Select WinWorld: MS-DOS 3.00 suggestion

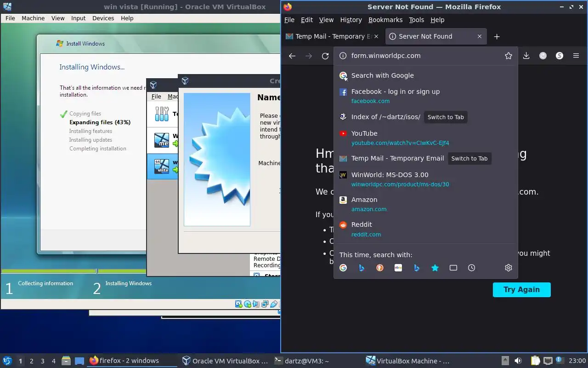(425, 179)
